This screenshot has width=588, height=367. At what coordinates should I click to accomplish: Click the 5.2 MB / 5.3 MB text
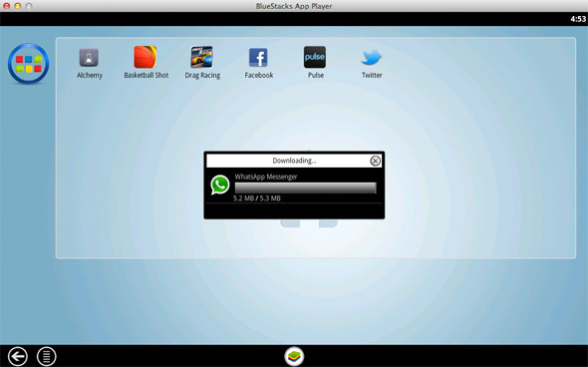click(257, 198)
